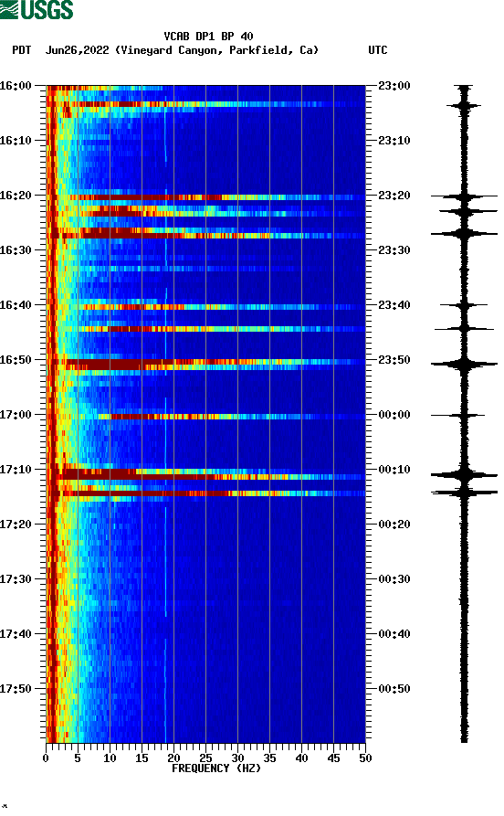This screenshot has width=504, height=816.
Task: Click the 16:40 PDT time label
Action: [x=16, y=305]
